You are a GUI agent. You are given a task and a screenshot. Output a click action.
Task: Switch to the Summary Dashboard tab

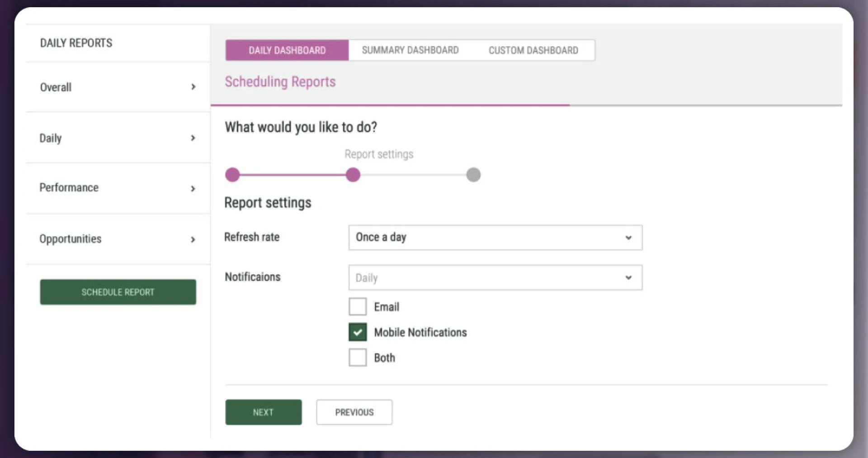(x=410, y=50)
